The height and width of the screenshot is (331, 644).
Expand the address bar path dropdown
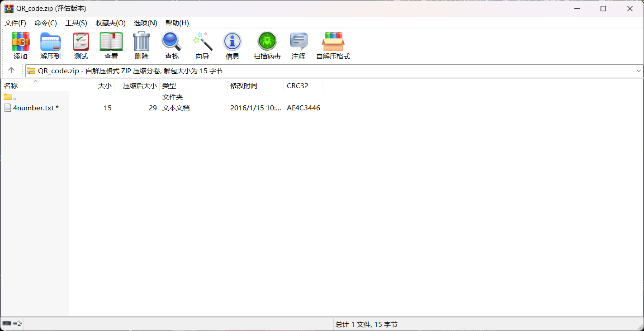coord(639,71)
